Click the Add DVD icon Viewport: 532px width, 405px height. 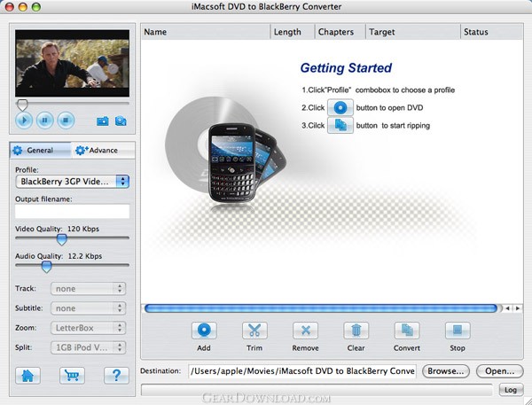(204, 331)
